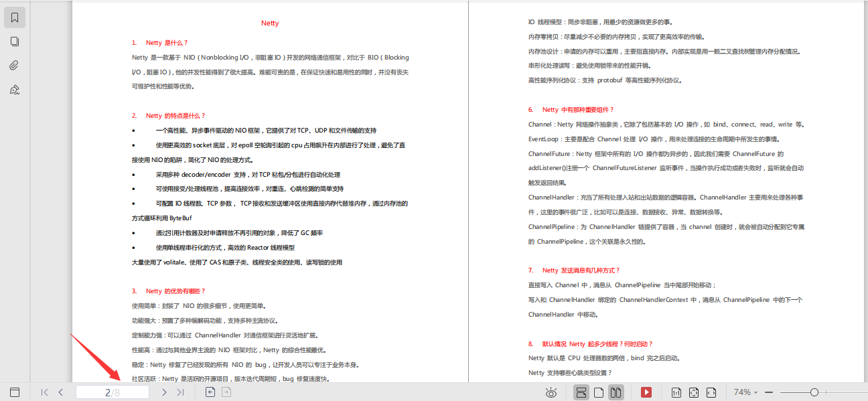This screenshot has height=401, width=868.
Task: Click the line starting '高性能序列化协议'
Action: click(x=606, y=80)
